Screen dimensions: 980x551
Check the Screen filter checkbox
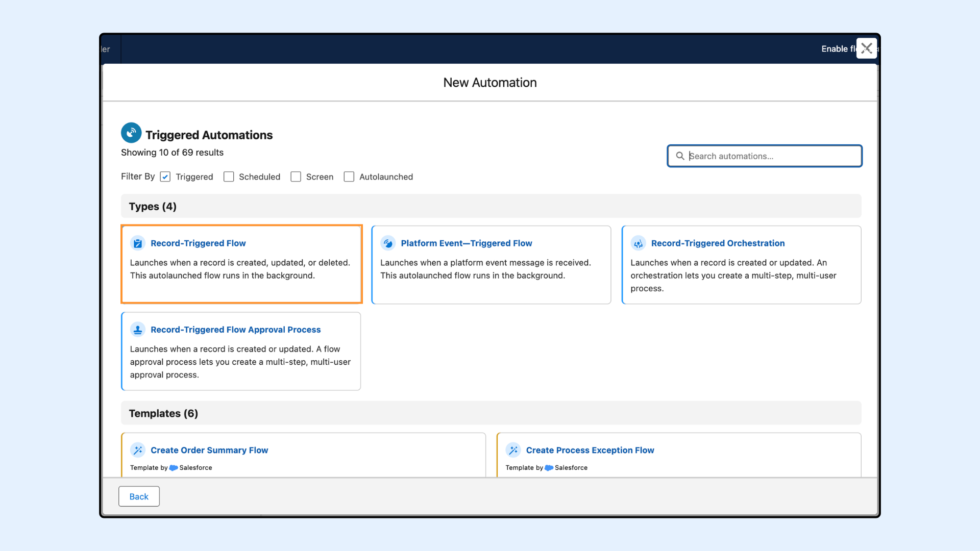tap(296, 177)
